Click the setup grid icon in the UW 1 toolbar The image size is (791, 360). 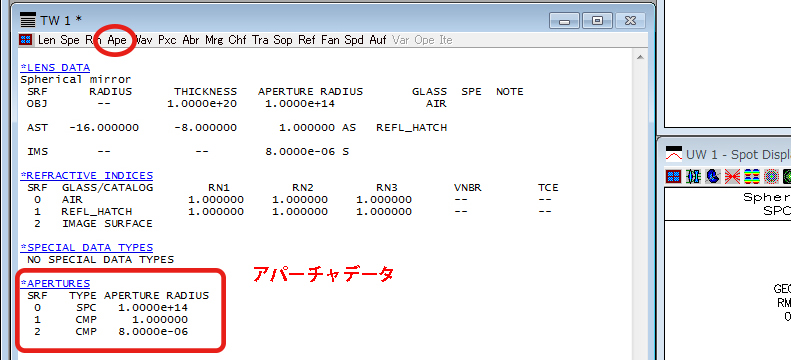[x=674, y=176]
